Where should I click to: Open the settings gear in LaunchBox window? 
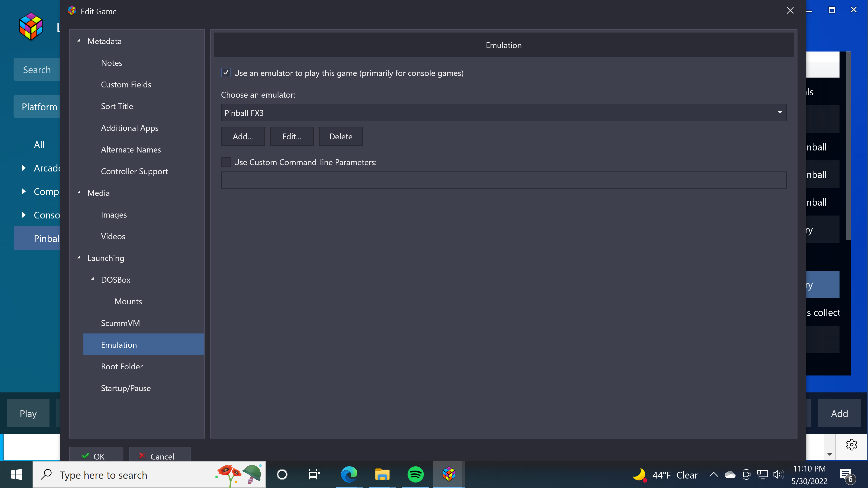851,445
